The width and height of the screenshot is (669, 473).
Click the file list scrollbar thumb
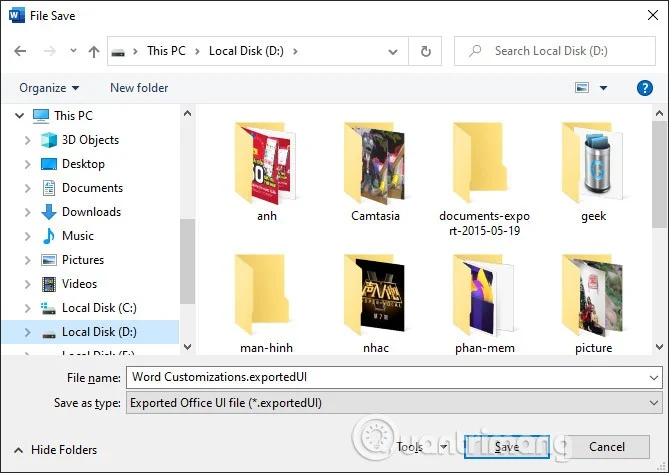coord(659,174)
